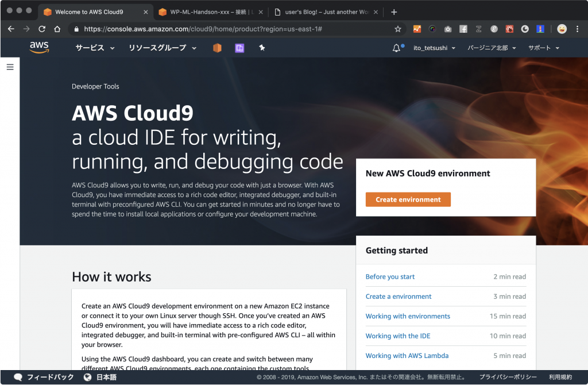Open the purple pinned service shortcut
588x385 pixels.
point(239,48)
